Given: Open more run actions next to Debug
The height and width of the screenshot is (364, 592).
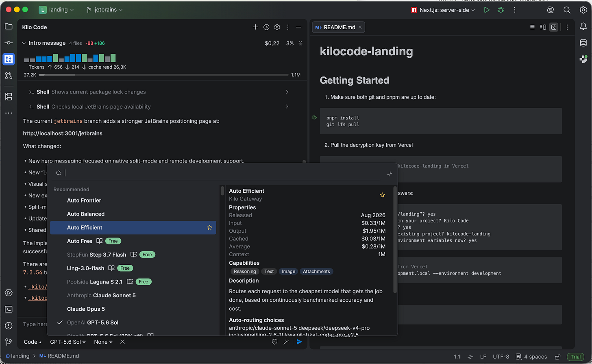Looking at the screenshot, I should point(514,10).
